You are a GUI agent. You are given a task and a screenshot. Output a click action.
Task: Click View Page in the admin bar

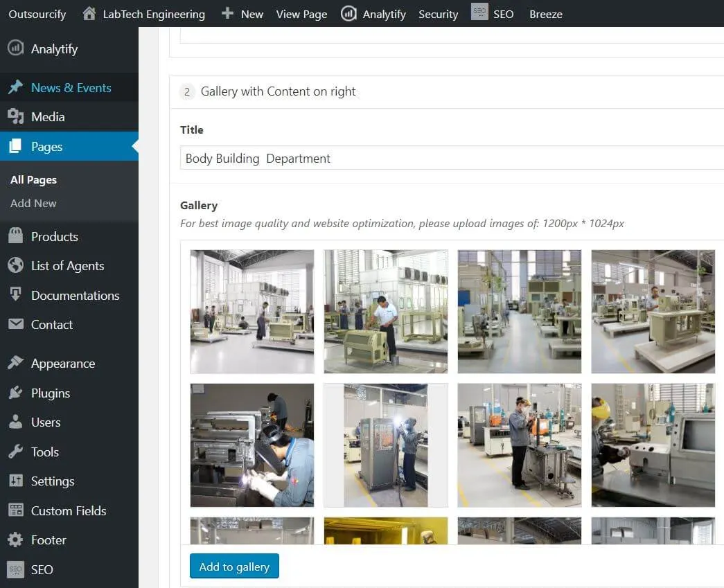301,15
